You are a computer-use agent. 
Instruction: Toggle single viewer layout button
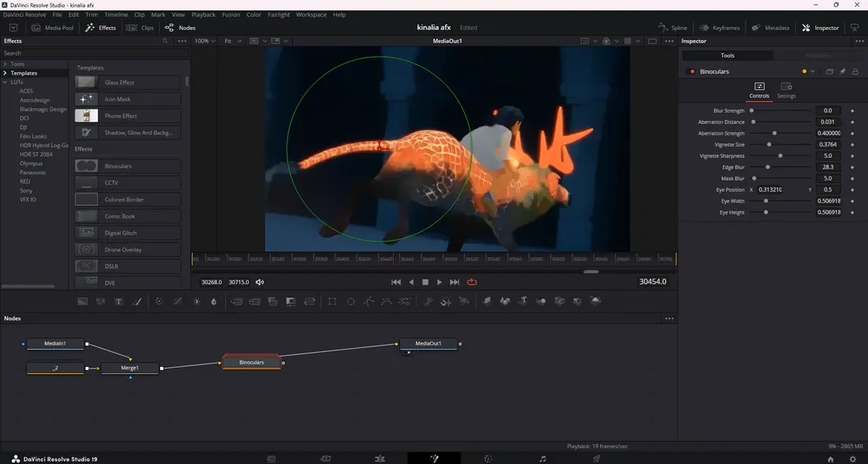[653, 41]
